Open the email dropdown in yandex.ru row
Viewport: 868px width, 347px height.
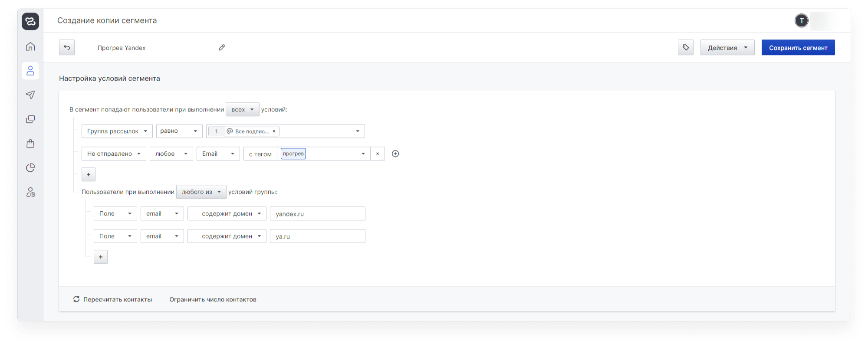[162, 213]
